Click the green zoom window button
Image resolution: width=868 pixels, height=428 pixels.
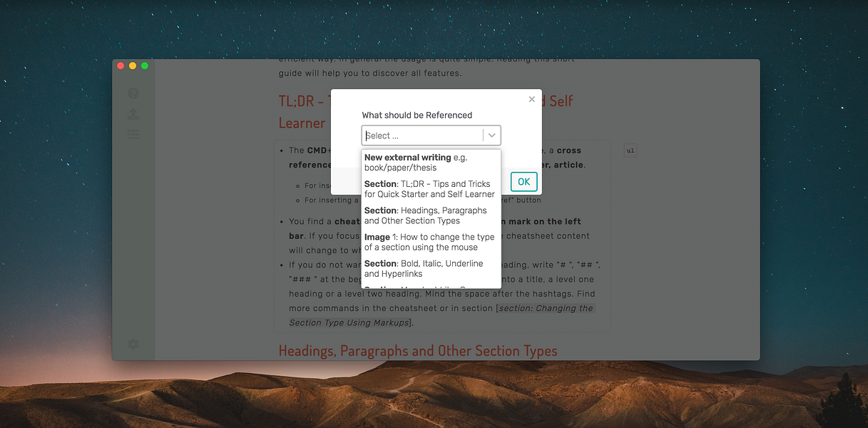point(145,66)
